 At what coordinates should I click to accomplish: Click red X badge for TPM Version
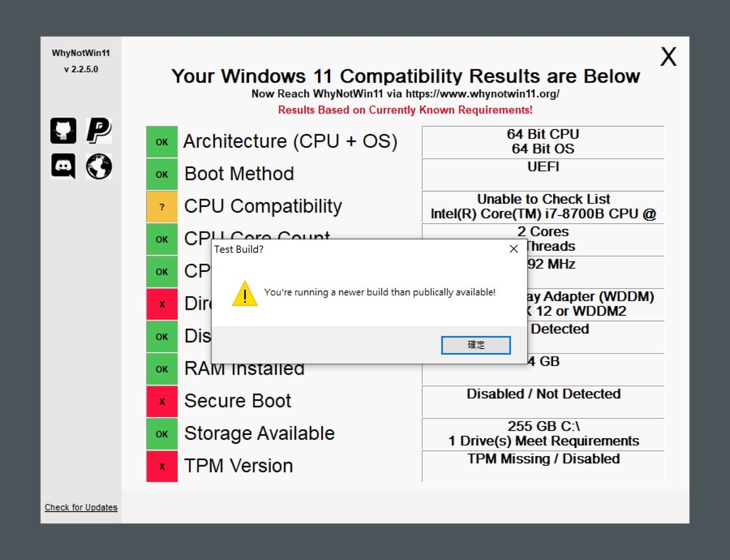162,466
